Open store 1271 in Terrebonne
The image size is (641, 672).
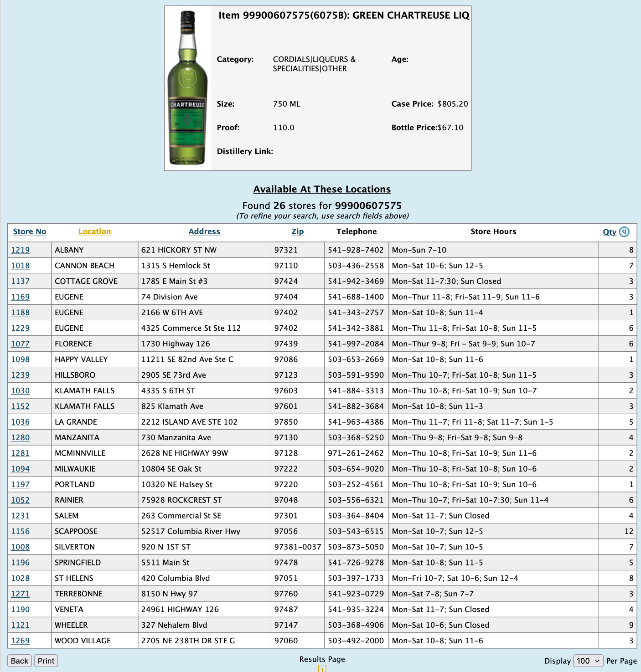pyautogui.click(x=21, y=594)
